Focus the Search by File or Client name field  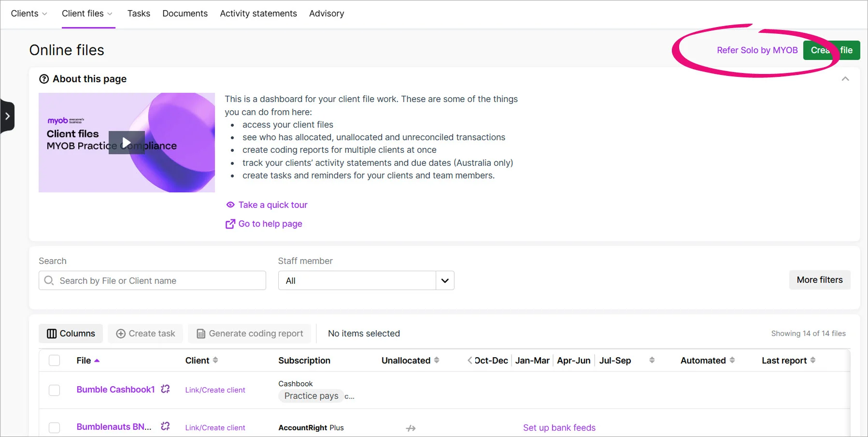pos(152,280)
